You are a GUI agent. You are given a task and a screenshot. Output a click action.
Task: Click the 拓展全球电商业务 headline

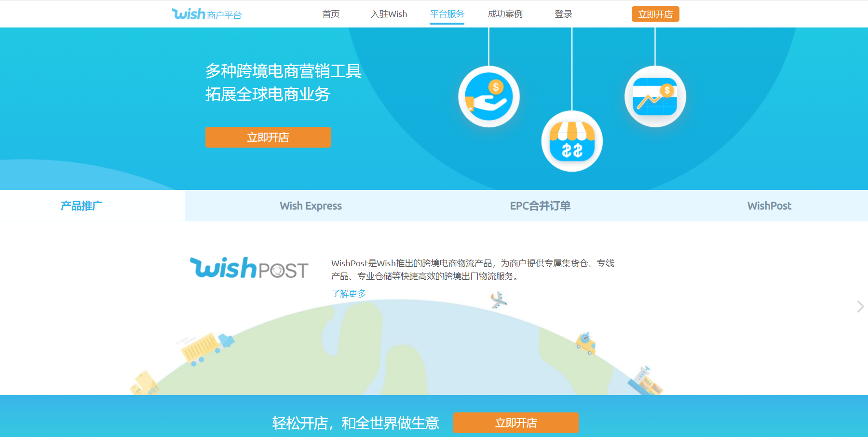coord(268,94)
